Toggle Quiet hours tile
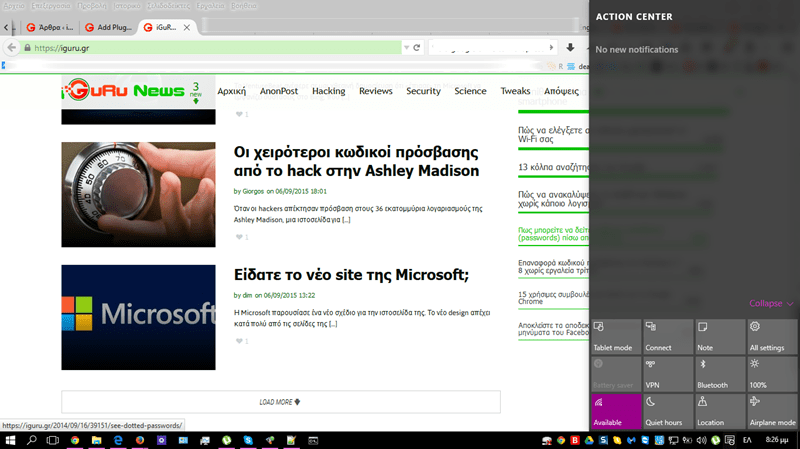 (668, 411)
